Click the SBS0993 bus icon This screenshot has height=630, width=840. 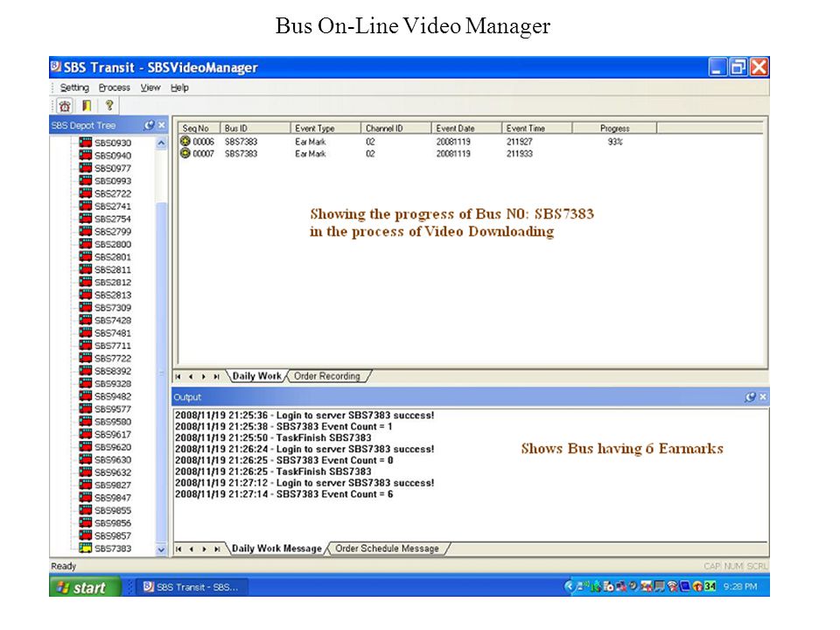(85, 180)
